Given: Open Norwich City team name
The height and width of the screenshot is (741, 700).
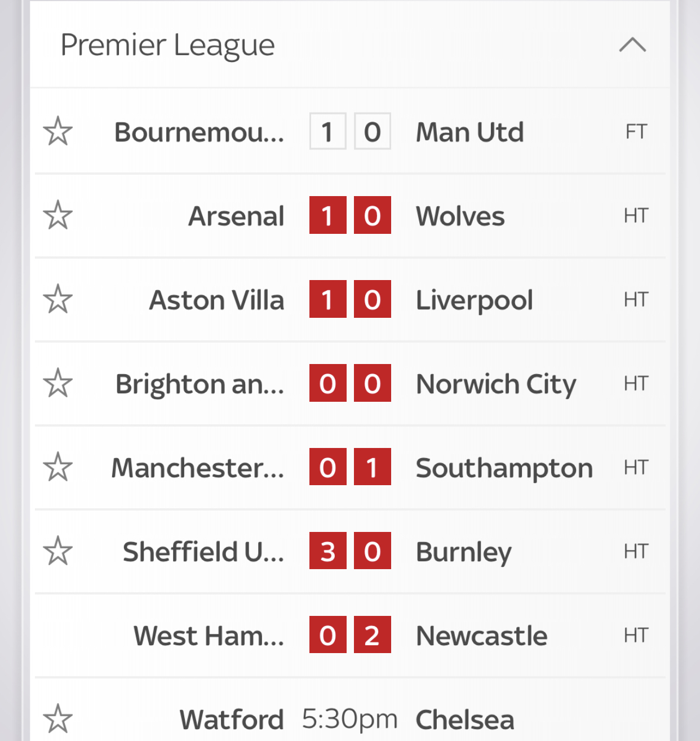Looking at the screenshot, I should point(496,385).
